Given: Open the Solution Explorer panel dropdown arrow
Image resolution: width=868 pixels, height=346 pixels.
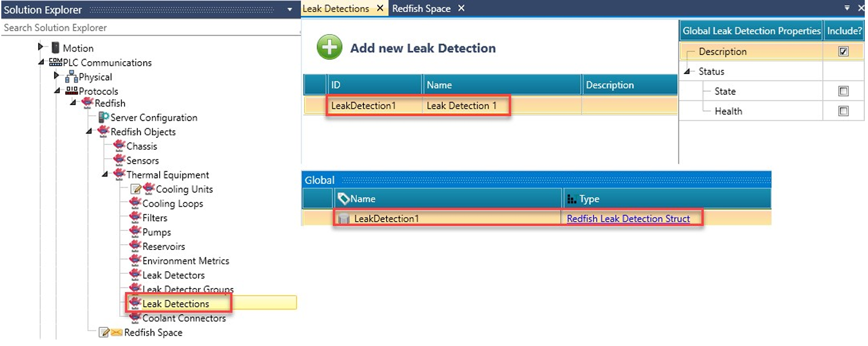Looking at the screenshot, I should 289,10.
